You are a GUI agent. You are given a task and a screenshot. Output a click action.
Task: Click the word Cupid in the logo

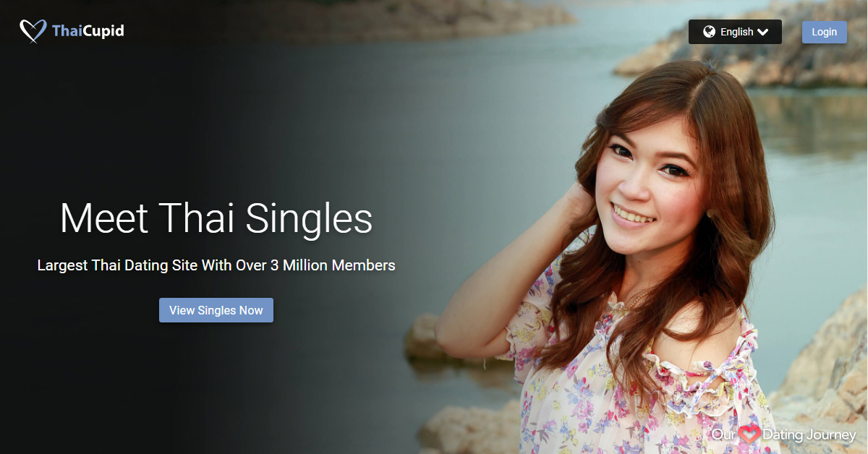[106, 31]
